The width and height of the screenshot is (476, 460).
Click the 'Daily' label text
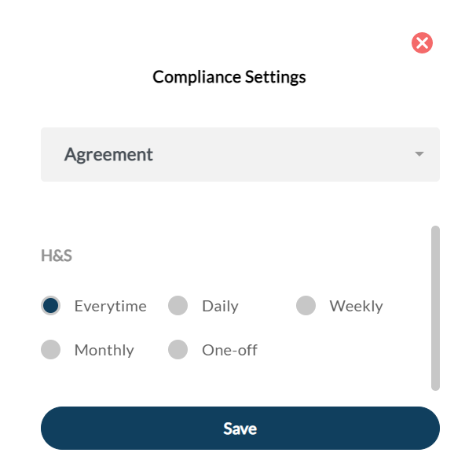(x=220, y=306)
